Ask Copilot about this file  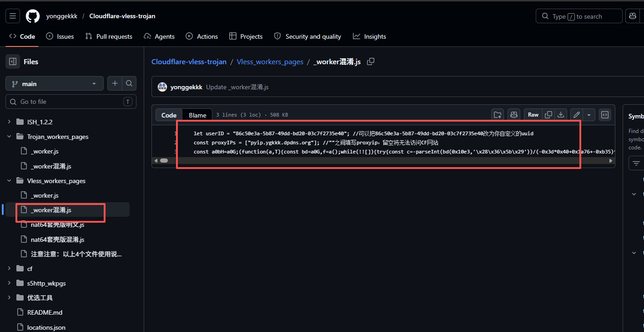click(514, 115)
